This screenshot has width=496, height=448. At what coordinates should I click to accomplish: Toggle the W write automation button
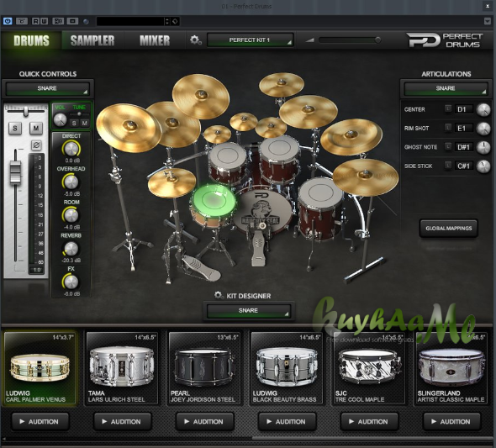[x=44, y=21]
